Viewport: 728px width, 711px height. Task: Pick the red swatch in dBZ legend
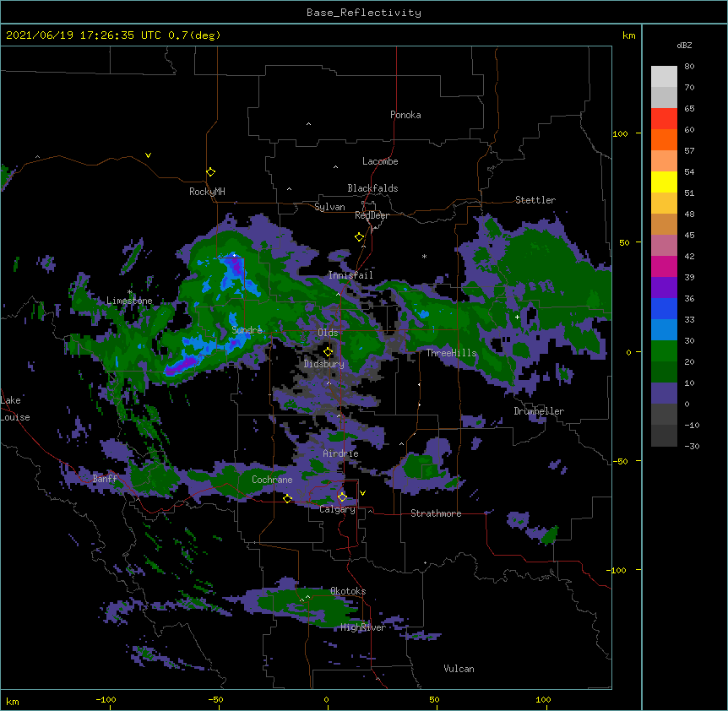click(664, 118)
